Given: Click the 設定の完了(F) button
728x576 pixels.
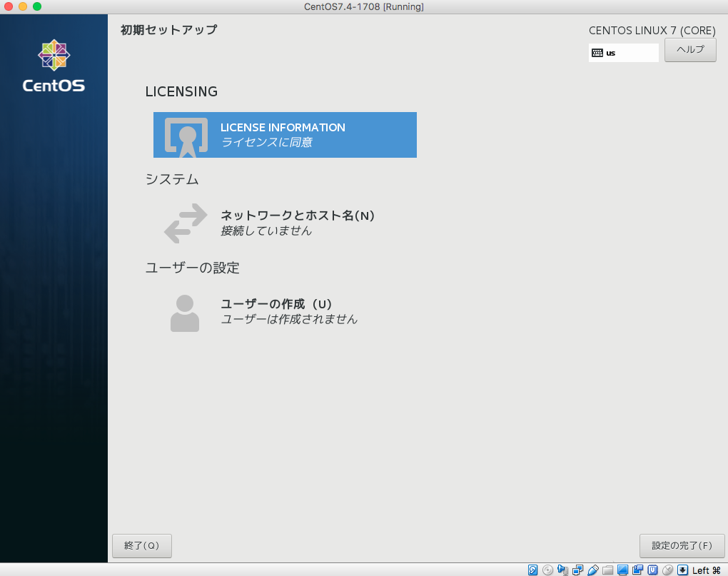Looking at the screenshot, I should (682, 545).
